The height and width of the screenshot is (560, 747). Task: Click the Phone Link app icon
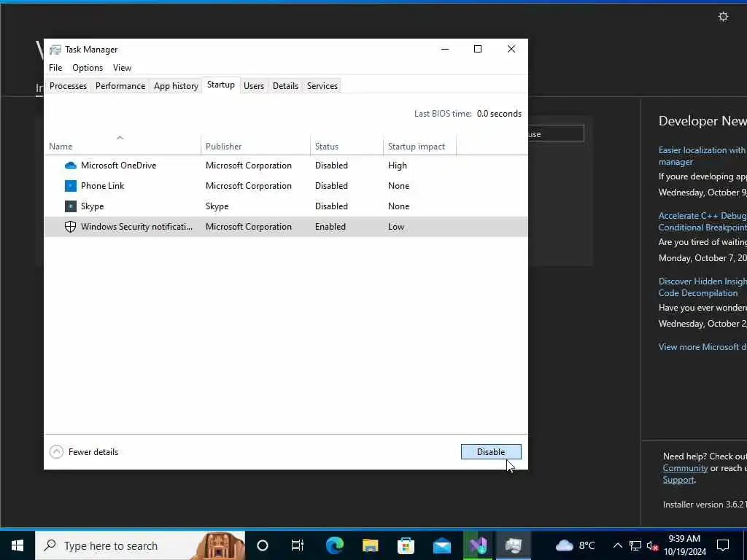pyautogui.click(x=71, y=186)
